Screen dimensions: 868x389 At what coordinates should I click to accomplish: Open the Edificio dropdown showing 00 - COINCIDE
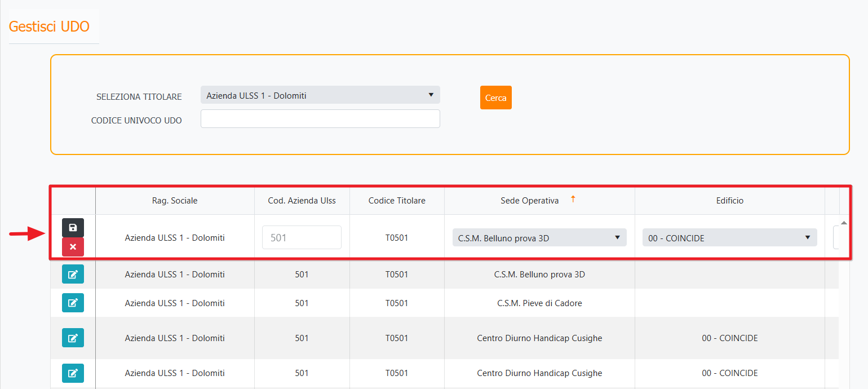coord(729,238)
